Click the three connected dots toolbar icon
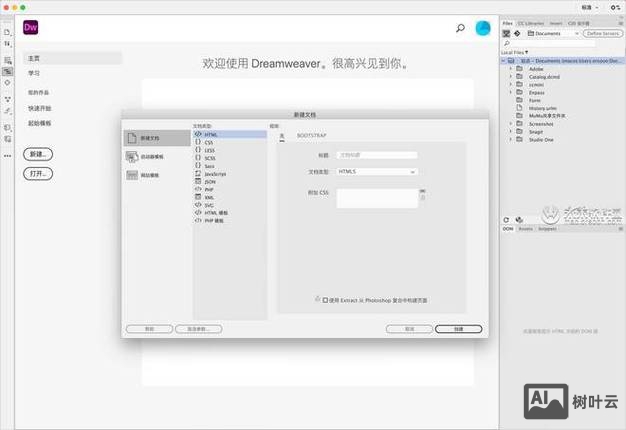The image size is (626, 430). click(x=7, y=99)
